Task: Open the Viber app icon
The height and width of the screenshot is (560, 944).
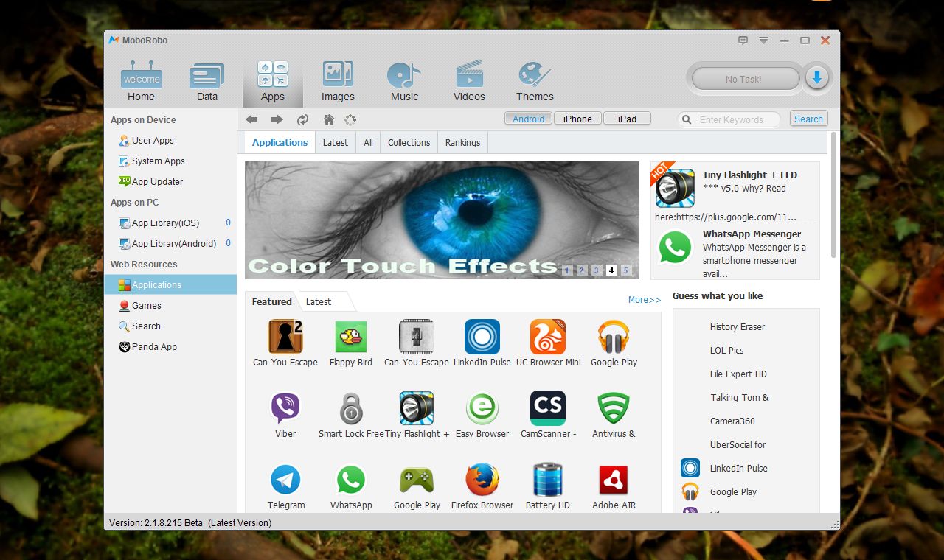Action: (285, 416)
